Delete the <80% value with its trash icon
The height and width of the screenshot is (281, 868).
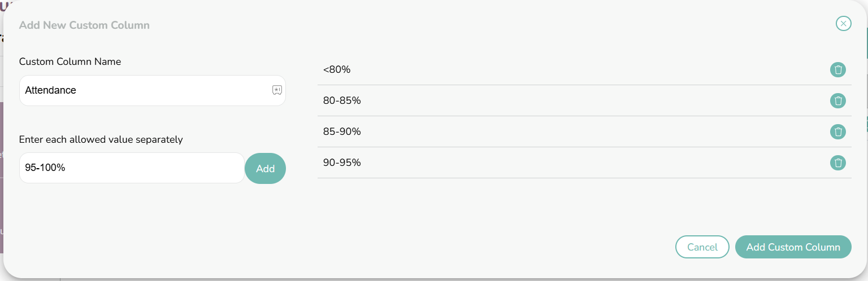838,70
